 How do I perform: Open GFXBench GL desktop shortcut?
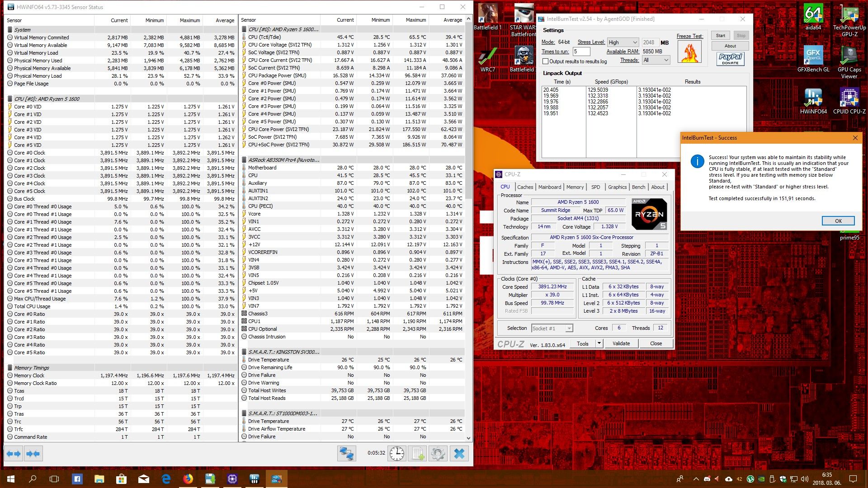[x=813, y=59]
